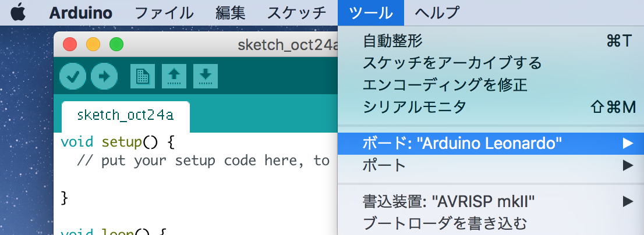Expand the ボード: "Arduino Leonardo" submenu
The width and height of the screenshot is (644, 235).
click(491, 144)
